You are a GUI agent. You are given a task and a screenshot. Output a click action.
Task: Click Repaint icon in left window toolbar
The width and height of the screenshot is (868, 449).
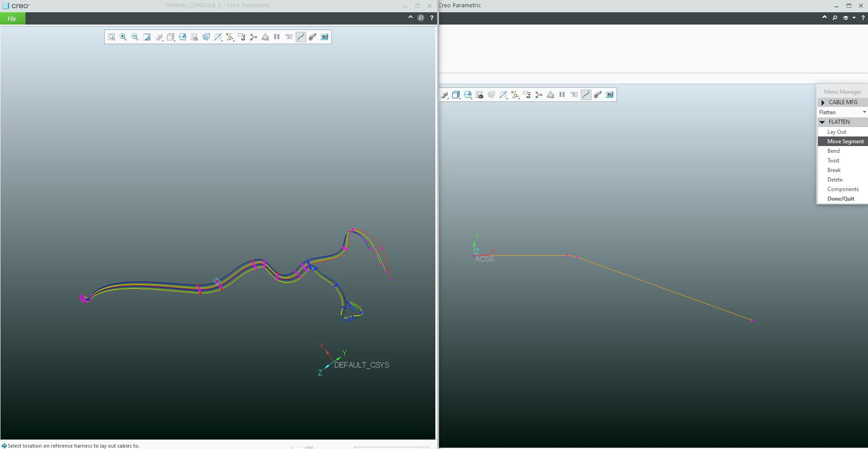point(147,37)
